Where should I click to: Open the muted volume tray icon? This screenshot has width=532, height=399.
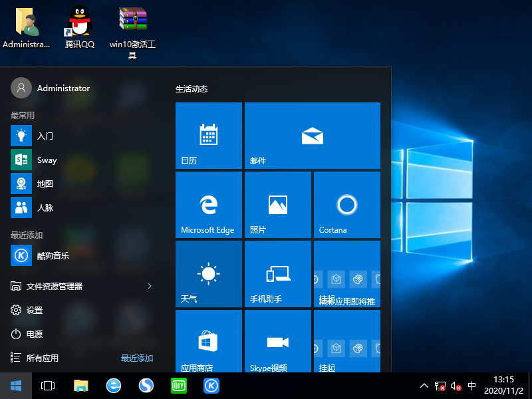(456, 386)
